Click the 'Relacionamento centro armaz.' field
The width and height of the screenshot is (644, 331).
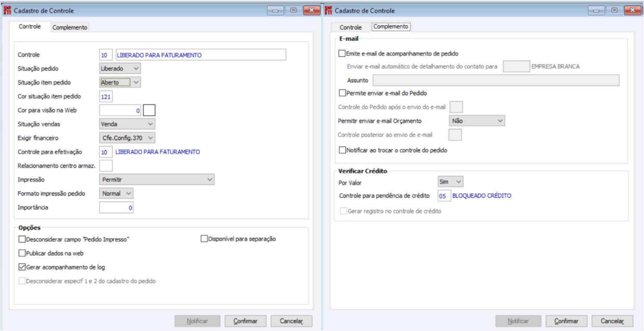coord(106,165)
